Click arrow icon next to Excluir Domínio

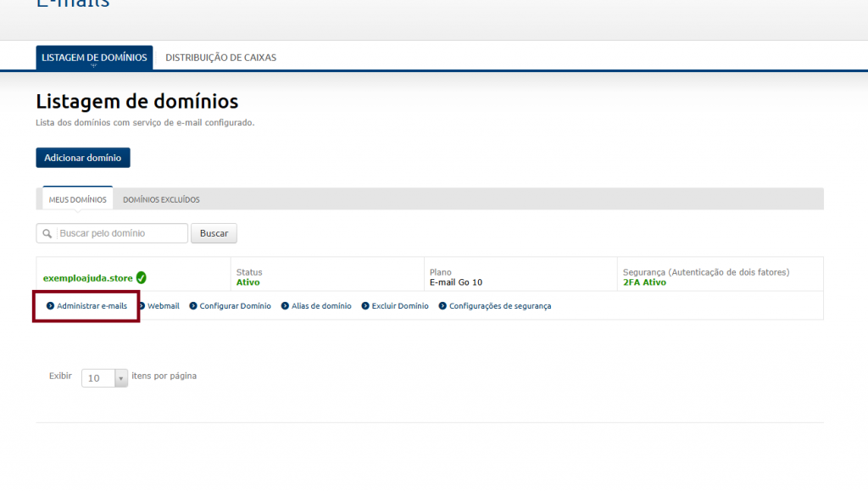point(365,305)
